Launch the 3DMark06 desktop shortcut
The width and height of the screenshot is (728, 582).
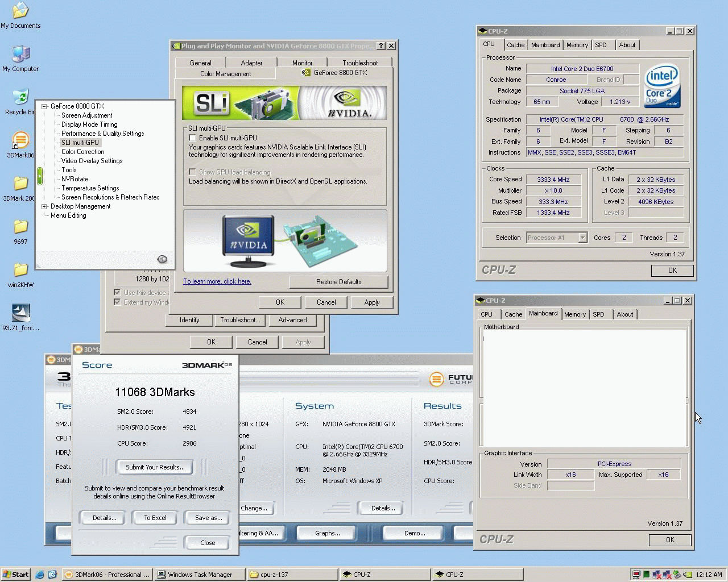tap(20, 145)
